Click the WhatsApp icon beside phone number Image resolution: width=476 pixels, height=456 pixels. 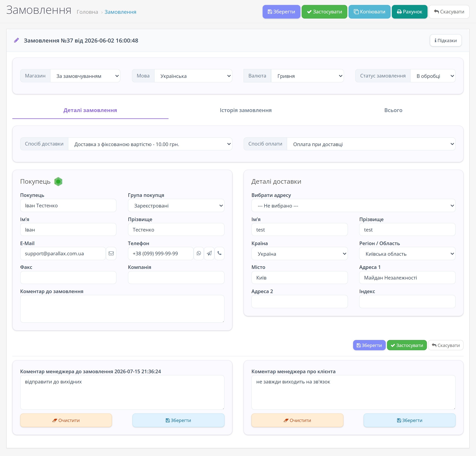[x=199, y=253]
